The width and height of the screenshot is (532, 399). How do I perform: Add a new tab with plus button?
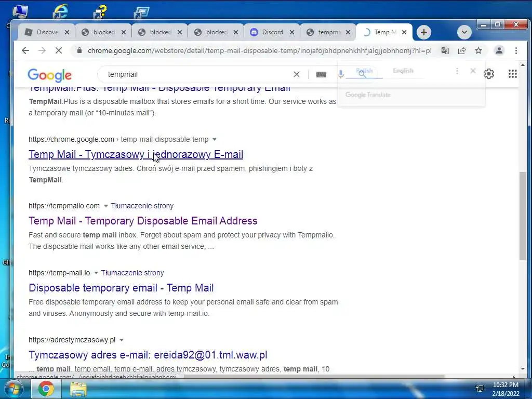423,32
